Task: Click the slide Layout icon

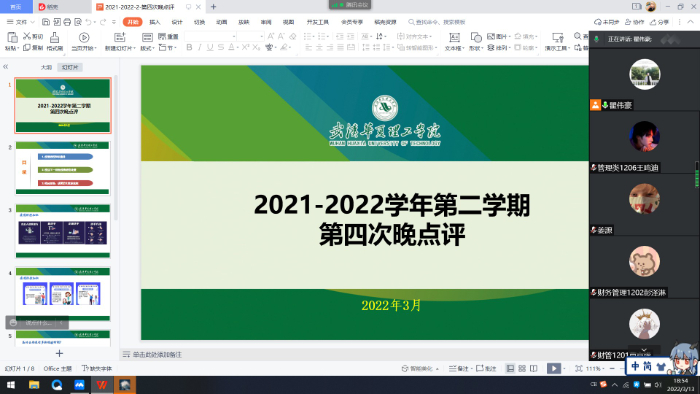Action: click(x=147, y=37)
